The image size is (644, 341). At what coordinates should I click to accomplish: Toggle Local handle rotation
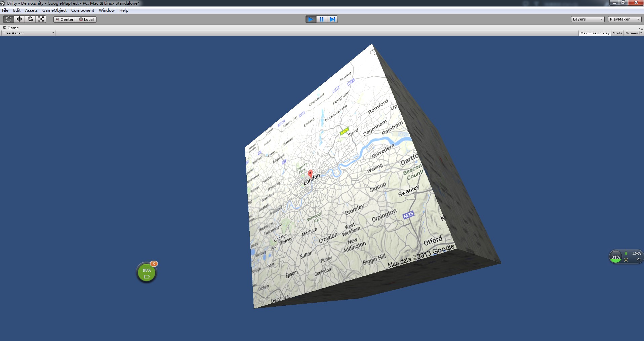tap(86, 20)
